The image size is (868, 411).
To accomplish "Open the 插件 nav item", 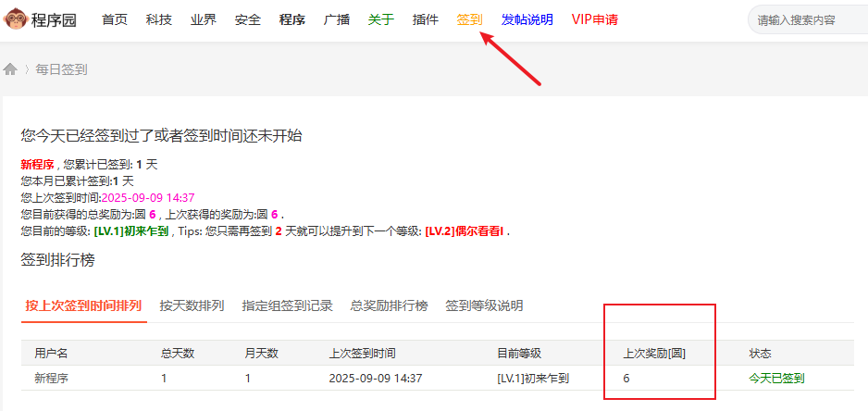I will click(x=426, y=19).
